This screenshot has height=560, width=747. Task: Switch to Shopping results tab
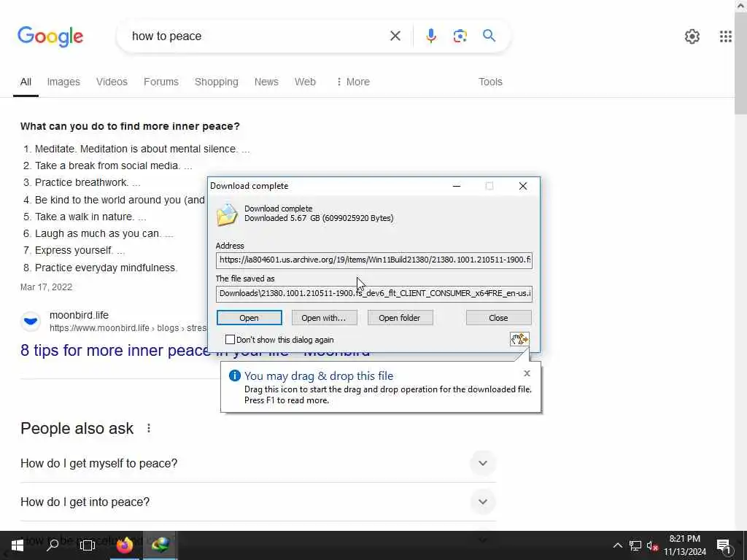tap(216, 82)
